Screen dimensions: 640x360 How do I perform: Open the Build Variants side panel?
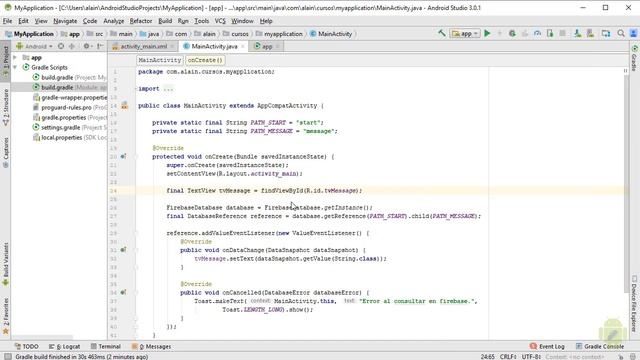coord(5,264)
